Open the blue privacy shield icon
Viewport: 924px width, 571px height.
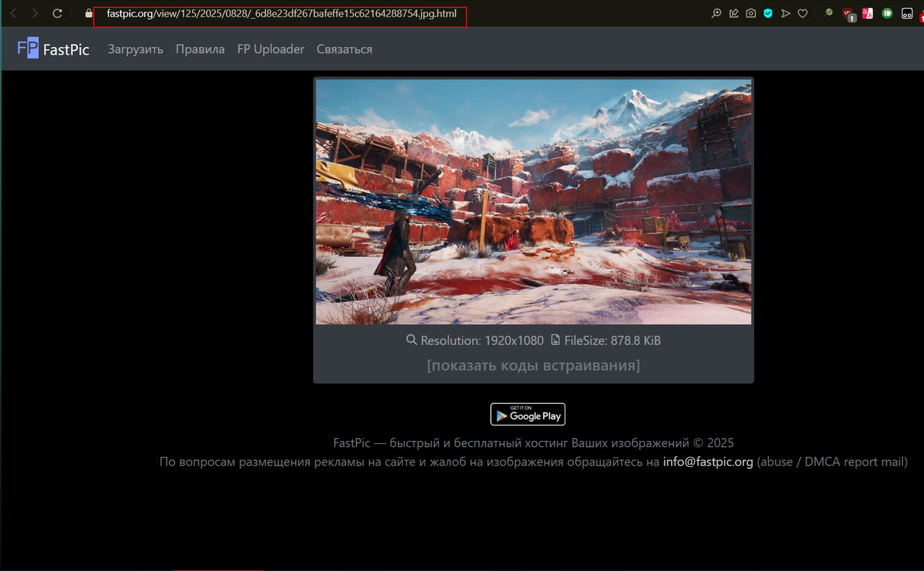[x=769, y=13]
